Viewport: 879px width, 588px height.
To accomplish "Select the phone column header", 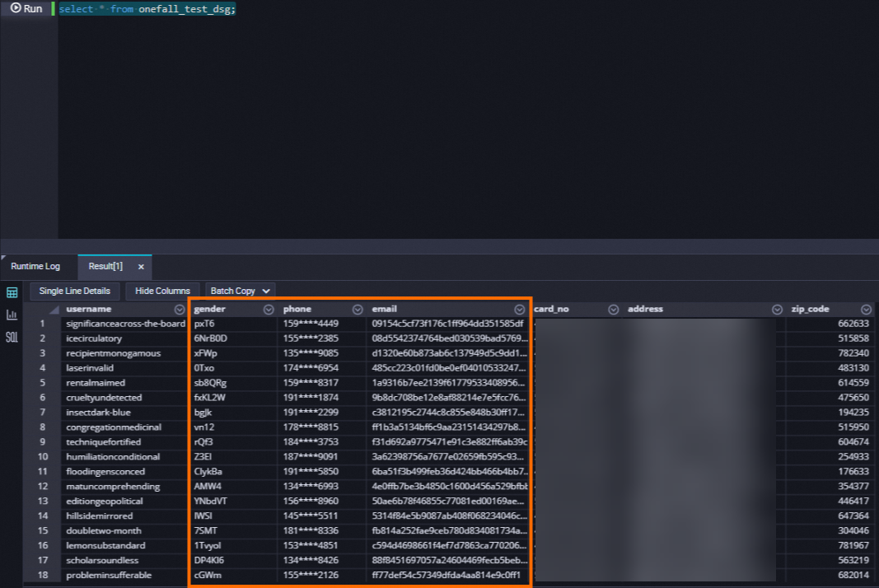I will coord(297,309).
